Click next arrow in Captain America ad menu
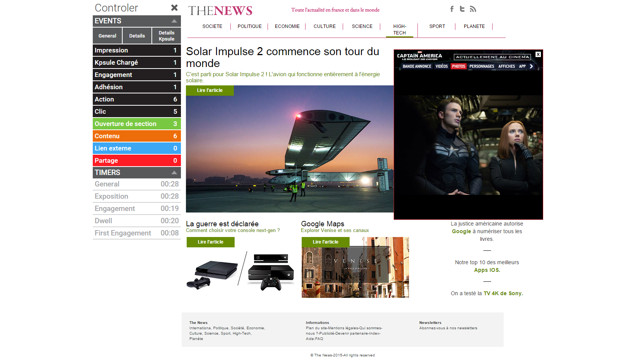Viewport: 644px width, 358px height. [x=531, y=66]
